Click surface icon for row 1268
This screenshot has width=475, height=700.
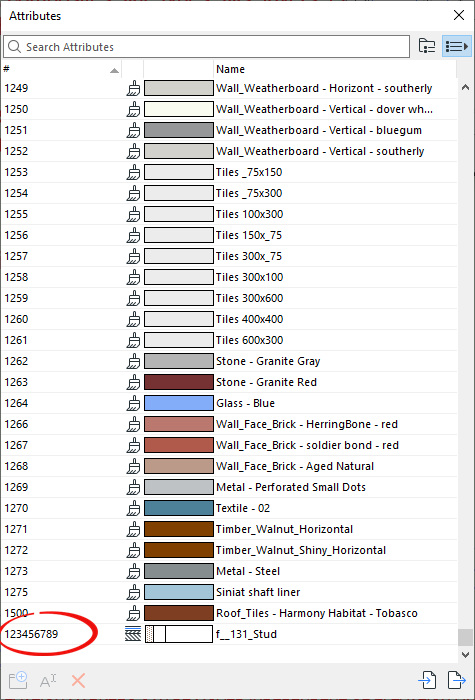pos(133,466)
